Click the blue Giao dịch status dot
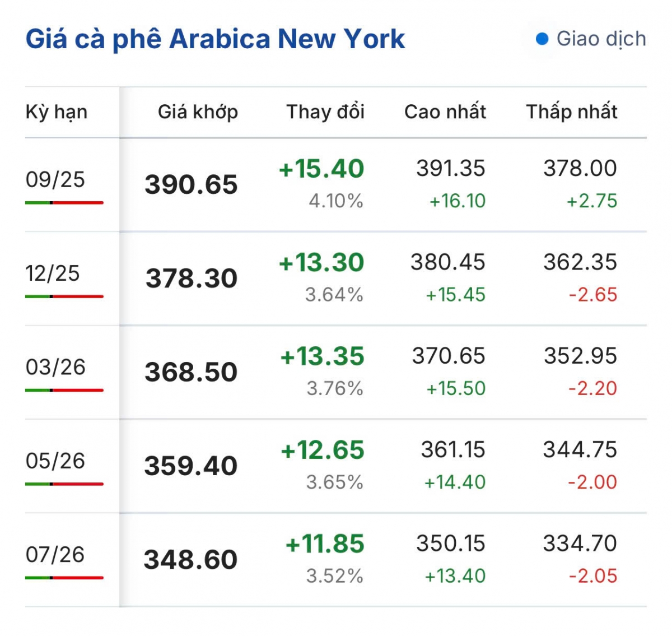672x636 pixels. point(542,39)
